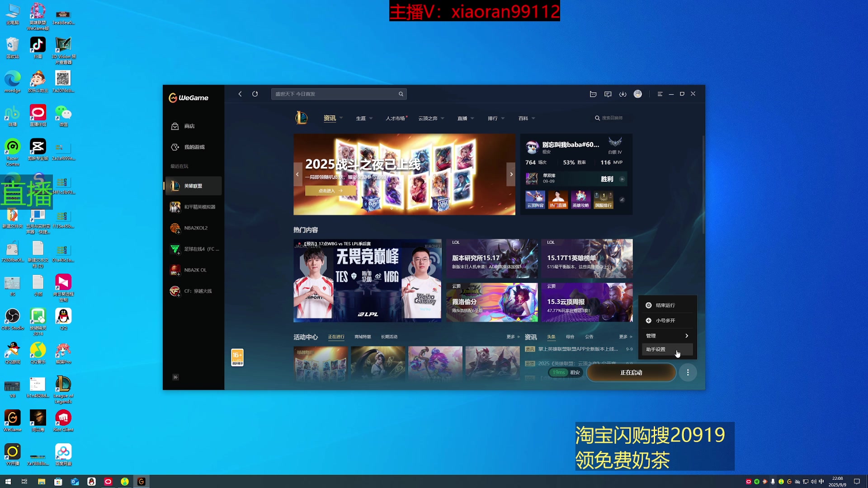The height and width of the screenshot is (488, 868).
Task: Click the 正在启动 launch button
Action: 631,372
